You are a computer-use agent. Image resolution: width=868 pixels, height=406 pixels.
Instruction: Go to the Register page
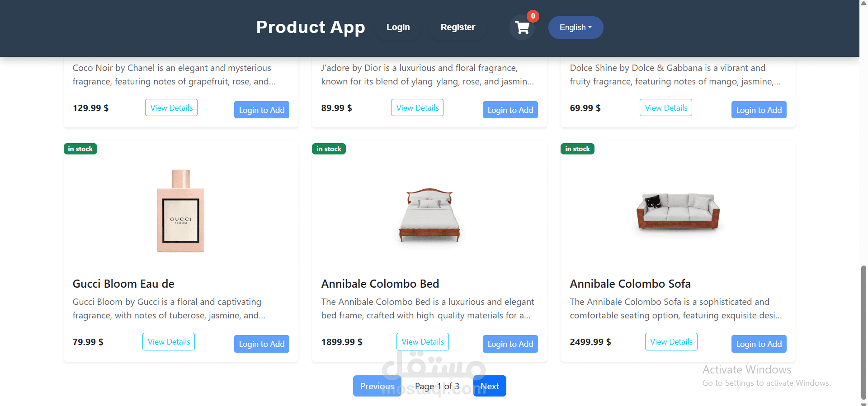458,28
